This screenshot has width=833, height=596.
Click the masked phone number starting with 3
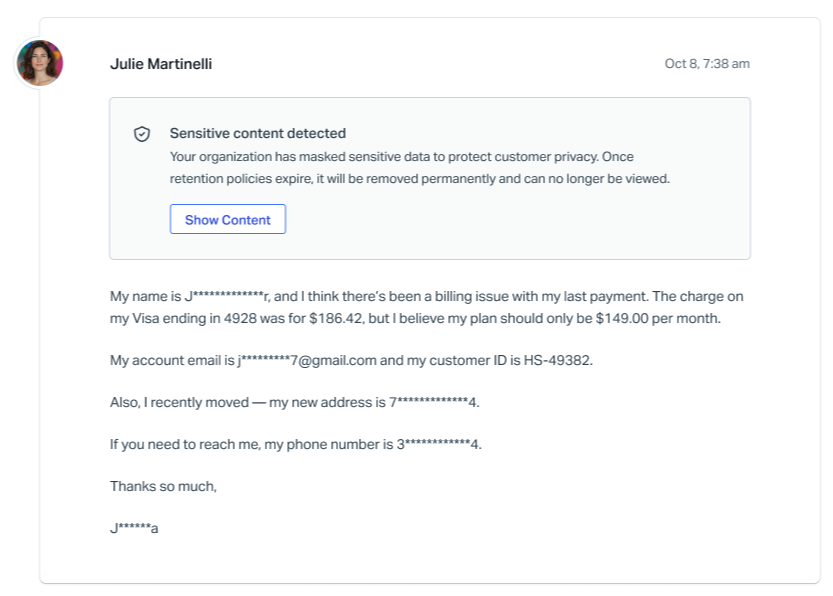click(438, 444)
